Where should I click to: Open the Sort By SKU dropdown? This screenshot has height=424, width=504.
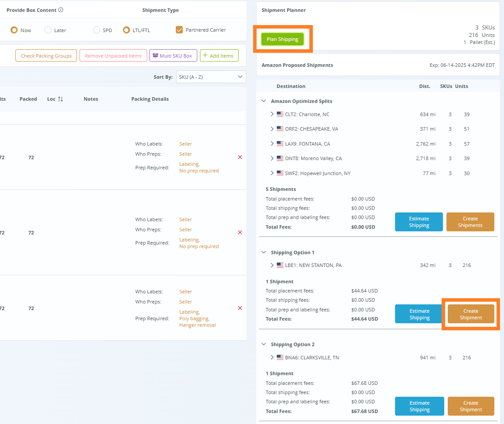pos(211,77)
